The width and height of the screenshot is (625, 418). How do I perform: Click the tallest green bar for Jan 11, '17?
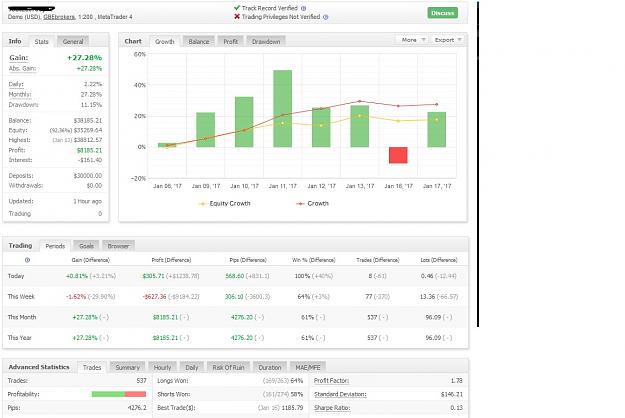click(283, 108)
